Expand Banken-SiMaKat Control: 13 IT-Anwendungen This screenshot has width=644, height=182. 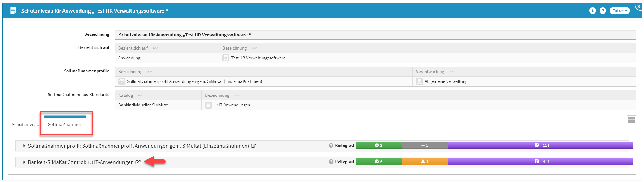click(x=24, y=162)
